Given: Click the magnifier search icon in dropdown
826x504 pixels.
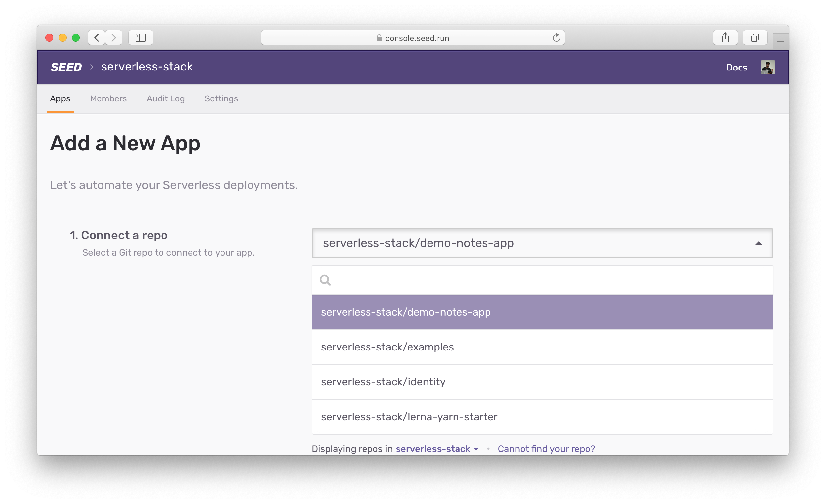Looking at the screenshot, I should [325, 280].
